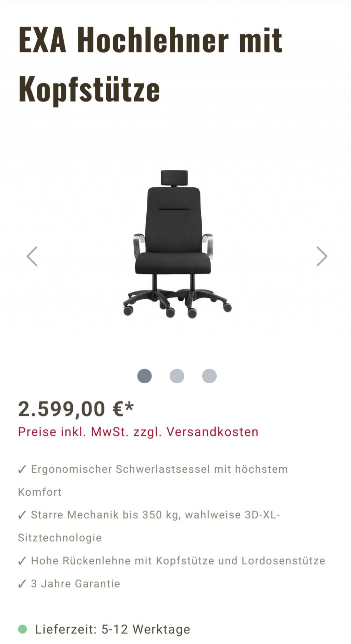Click the checkmark before 3 Jahre Garantie

coord(22,584)
